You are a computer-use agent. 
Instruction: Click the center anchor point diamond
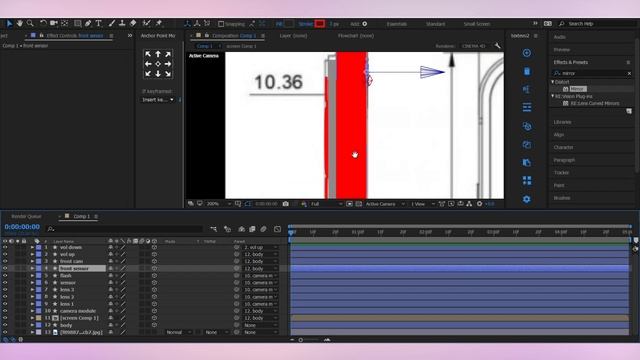click(x=158, y=64)
